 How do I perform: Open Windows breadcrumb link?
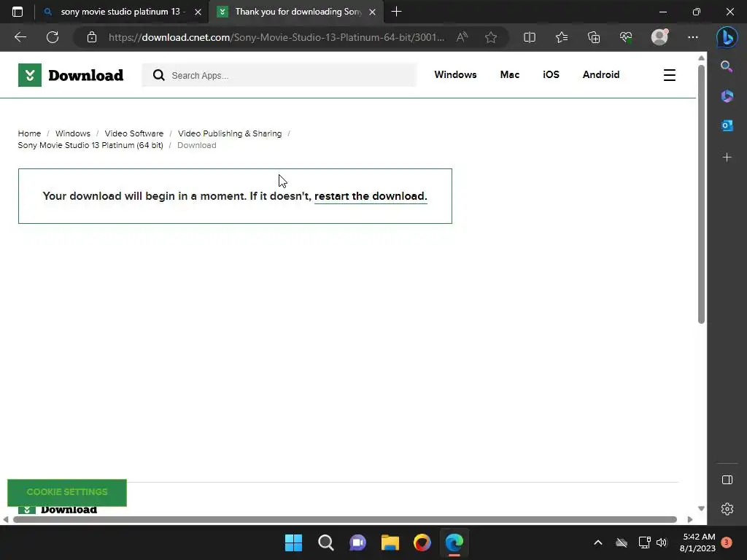coord(72,133)
